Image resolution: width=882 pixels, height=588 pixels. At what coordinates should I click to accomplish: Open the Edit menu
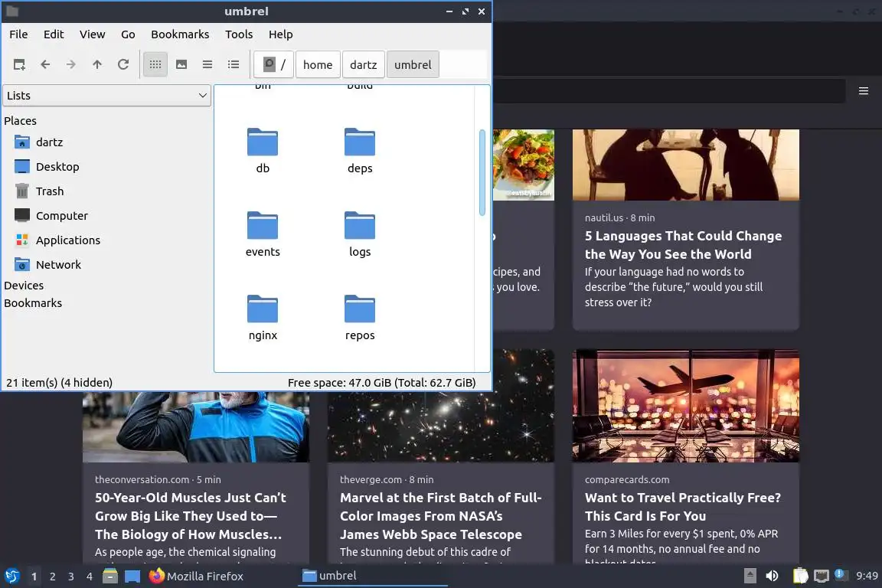54,34
